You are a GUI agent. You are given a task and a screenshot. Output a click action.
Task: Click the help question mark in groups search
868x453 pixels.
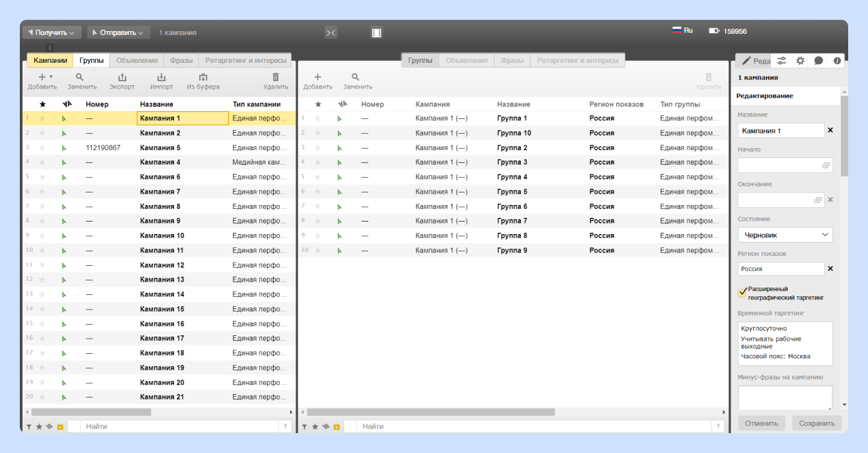(x=719, y=427)
